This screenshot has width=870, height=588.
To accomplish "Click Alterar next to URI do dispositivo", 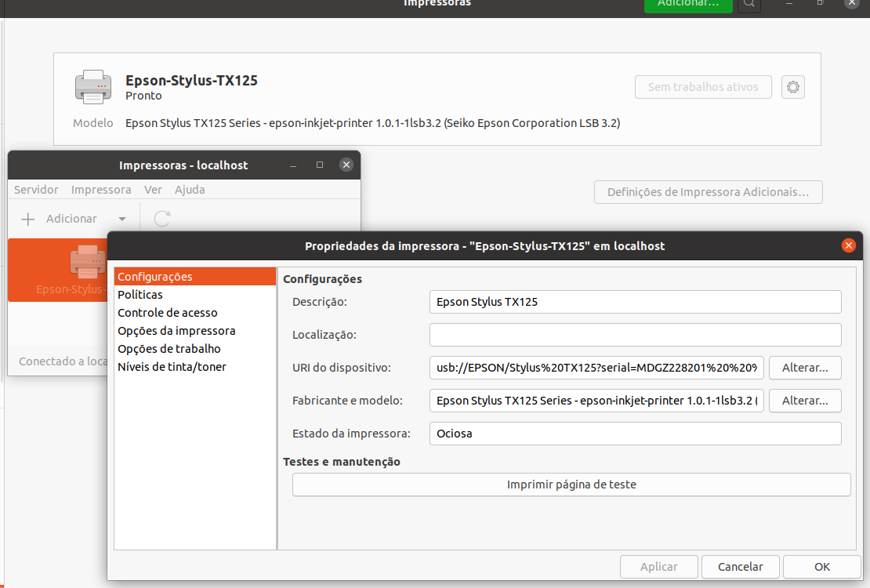I will coord(805,368).
